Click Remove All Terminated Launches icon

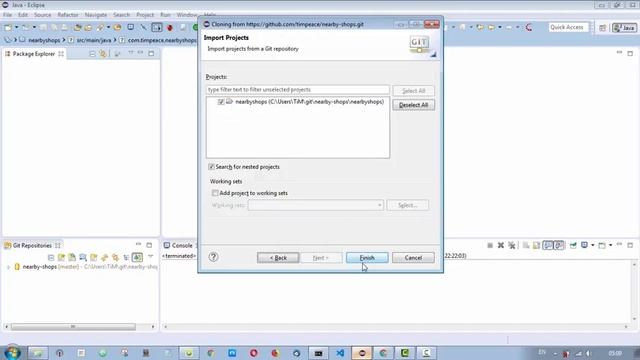(511, 245)
